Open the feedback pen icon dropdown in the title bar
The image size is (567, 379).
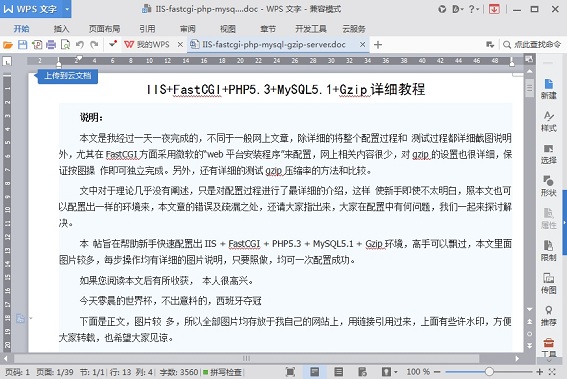(x=457, y=9)
